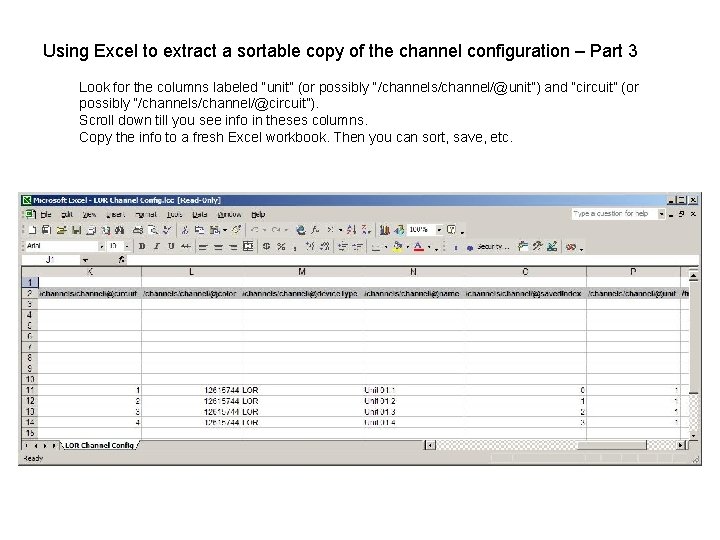
Task: Toggle Bold formatting
Action: (142, 247)
